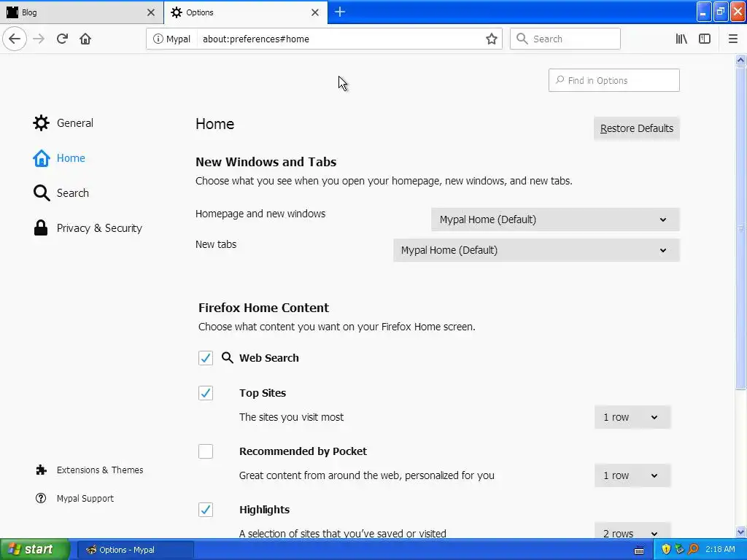The width and height of the screenshot is (747, 560).
Task: Click the forward arrow navigation button
Action: 39,39
